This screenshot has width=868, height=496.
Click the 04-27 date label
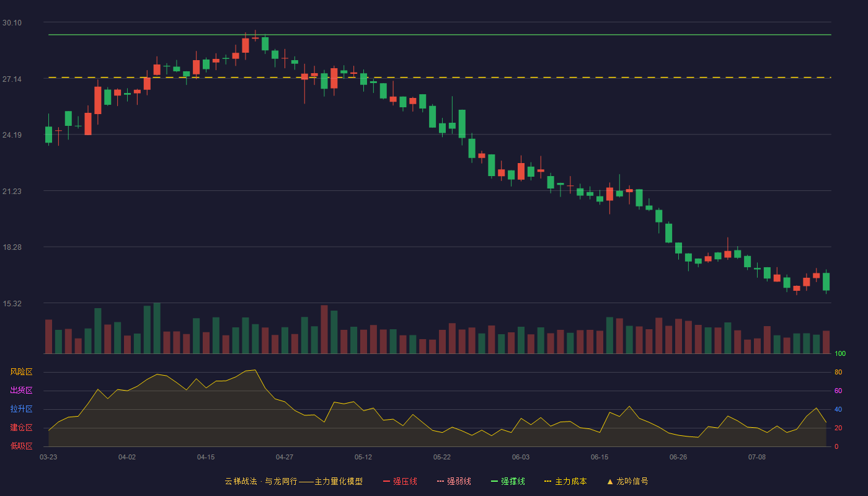pyautogui.click(x=285, y=457)
